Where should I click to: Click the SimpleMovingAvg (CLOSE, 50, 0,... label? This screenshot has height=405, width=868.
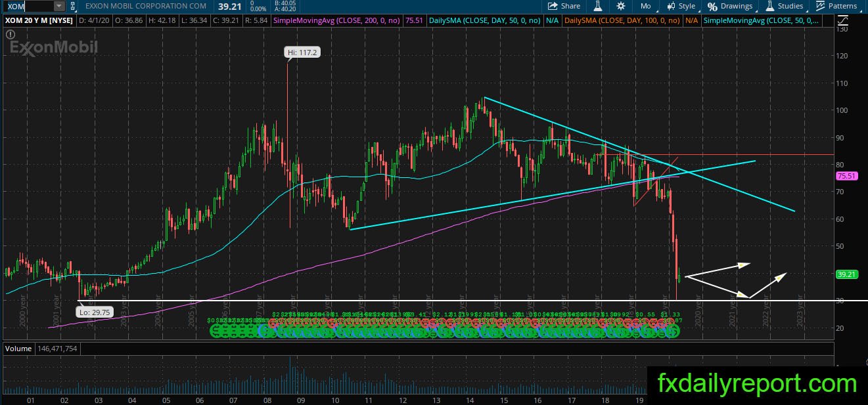pos(761,21)
